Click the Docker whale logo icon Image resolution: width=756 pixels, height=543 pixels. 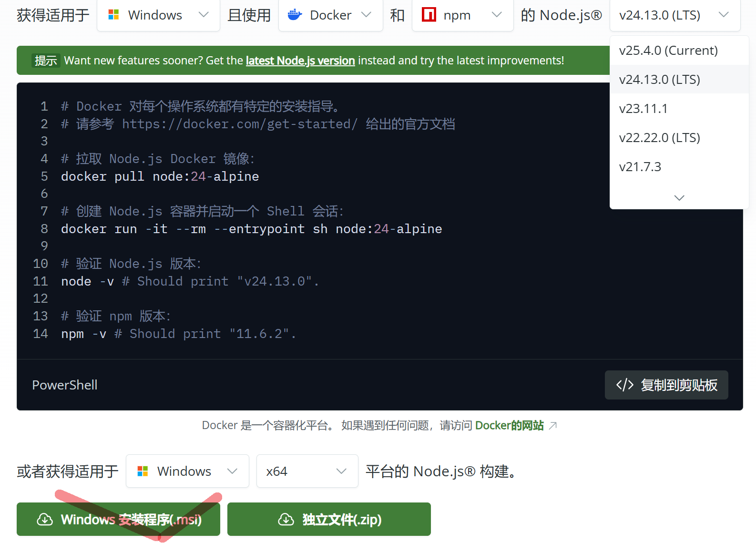[x=295, y=15]
